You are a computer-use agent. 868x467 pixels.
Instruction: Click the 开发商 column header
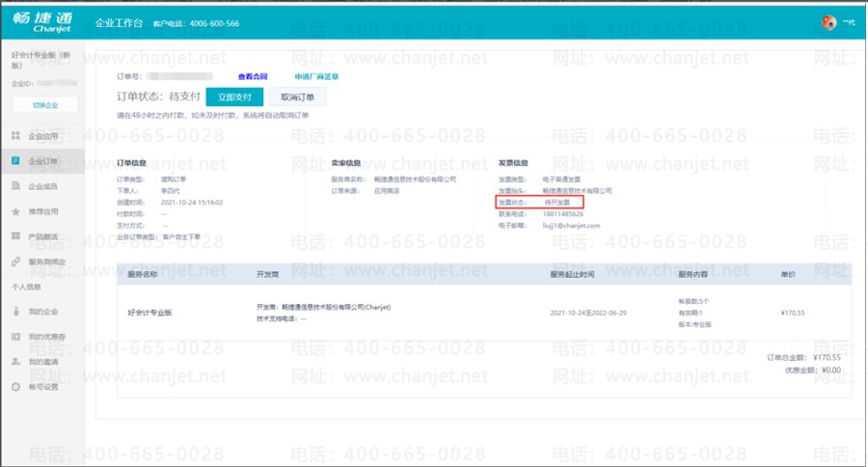coord(268,274)
